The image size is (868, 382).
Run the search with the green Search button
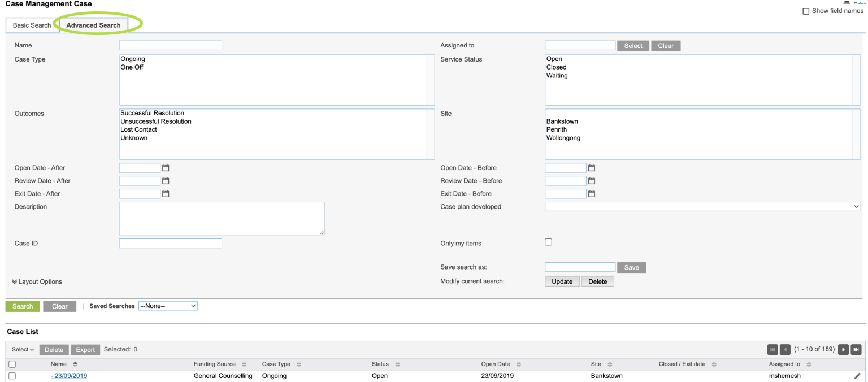click(x=22, y=306)
